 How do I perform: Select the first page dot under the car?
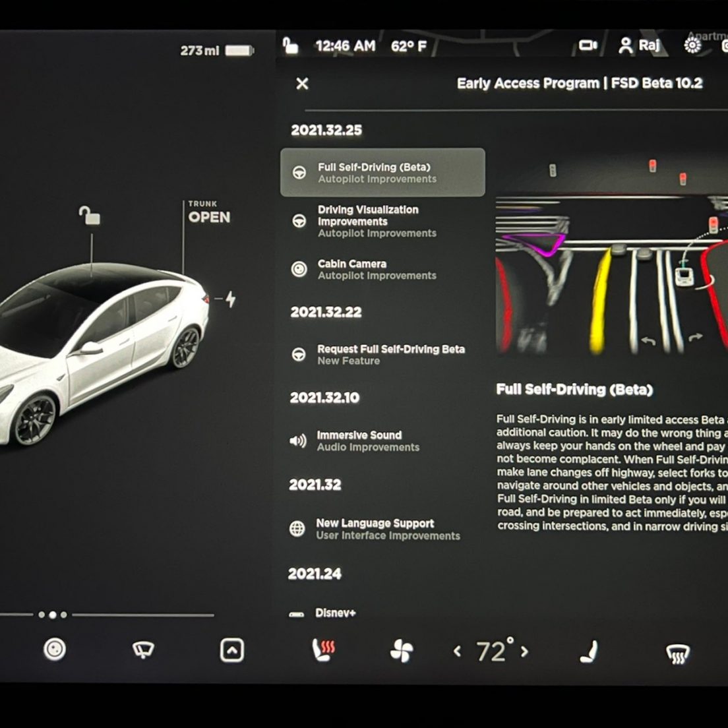point(42,615)
